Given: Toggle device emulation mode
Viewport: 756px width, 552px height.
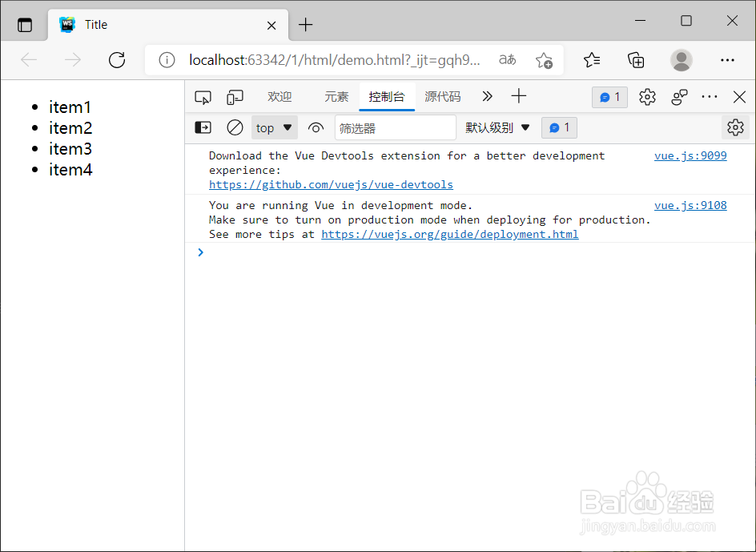Looking at the screenshot, I should (x=235, y=97).
